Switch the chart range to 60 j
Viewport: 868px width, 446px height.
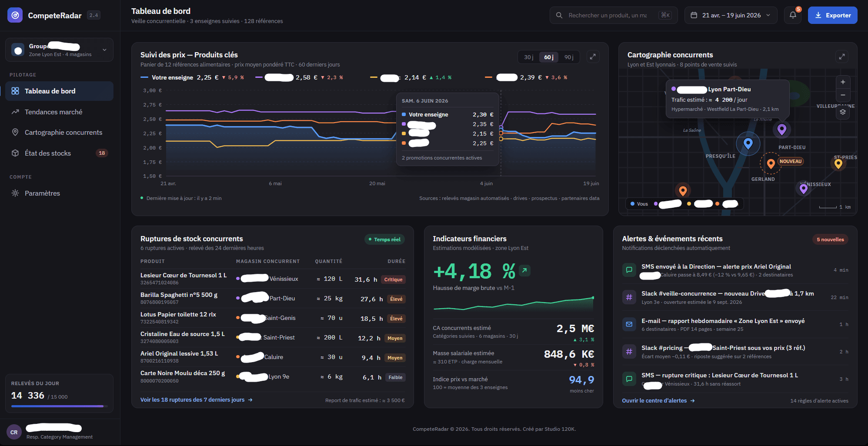(549, 57)
